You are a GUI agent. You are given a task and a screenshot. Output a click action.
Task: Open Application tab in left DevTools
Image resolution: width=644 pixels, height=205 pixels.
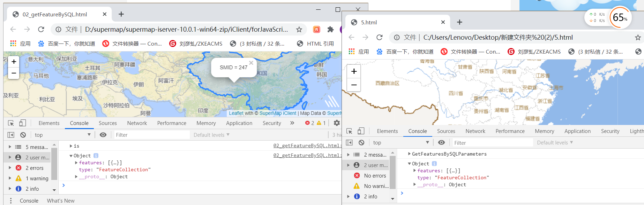pyautogui.click(x=239, y=123)
